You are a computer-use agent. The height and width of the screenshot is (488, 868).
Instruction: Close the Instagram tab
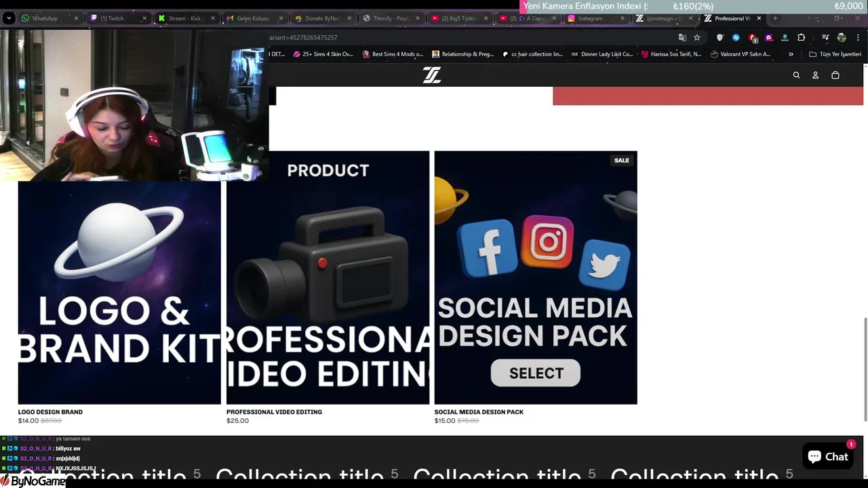point(623,18)
